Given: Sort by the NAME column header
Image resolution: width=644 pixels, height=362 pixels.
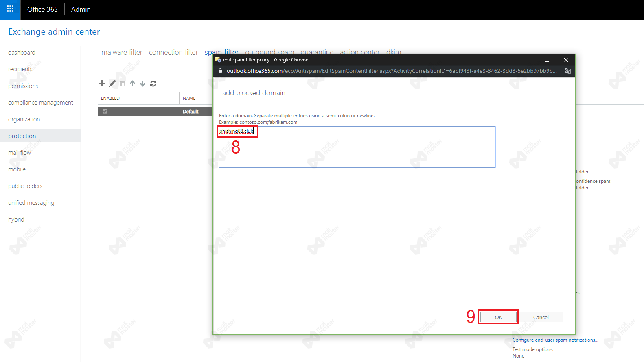Looking at the screenshot, I should click(189, 98).
